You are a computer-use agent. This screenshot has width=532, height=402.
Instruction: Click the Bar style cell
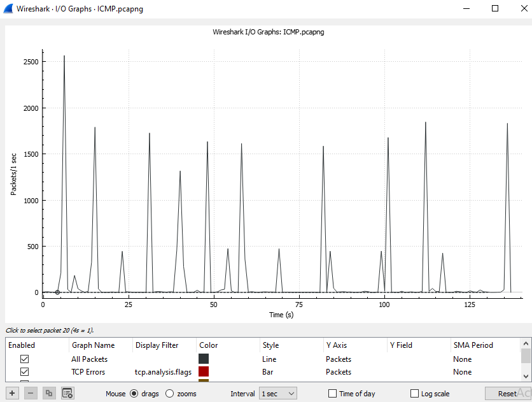point(268,372)
